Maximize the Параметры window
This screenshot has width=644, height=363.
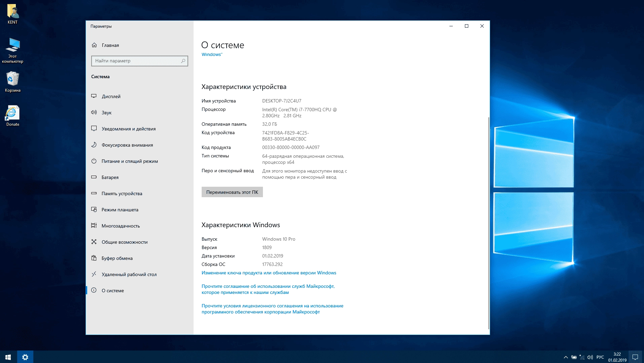pyautogui.click(x=467, y=26)
